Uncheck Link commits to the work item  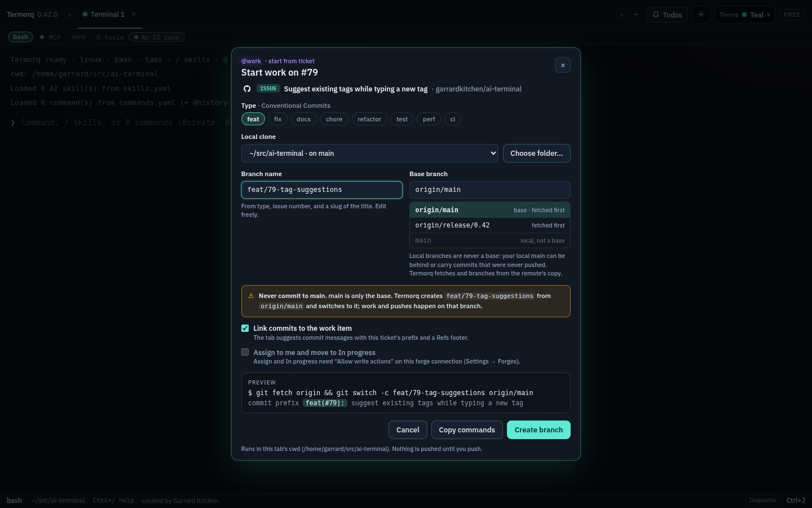(x=245, y=328)
